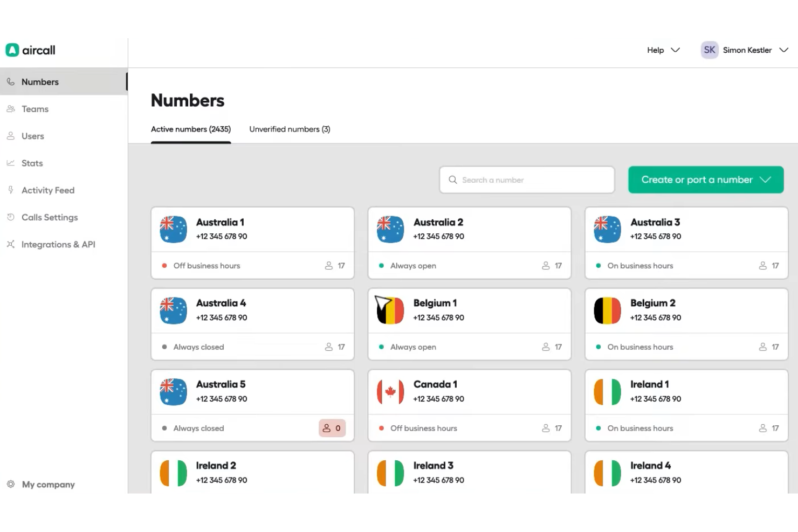Screen dimensions: 798x532
Task: Open Integrations & API section
Action: pos(11,244)
